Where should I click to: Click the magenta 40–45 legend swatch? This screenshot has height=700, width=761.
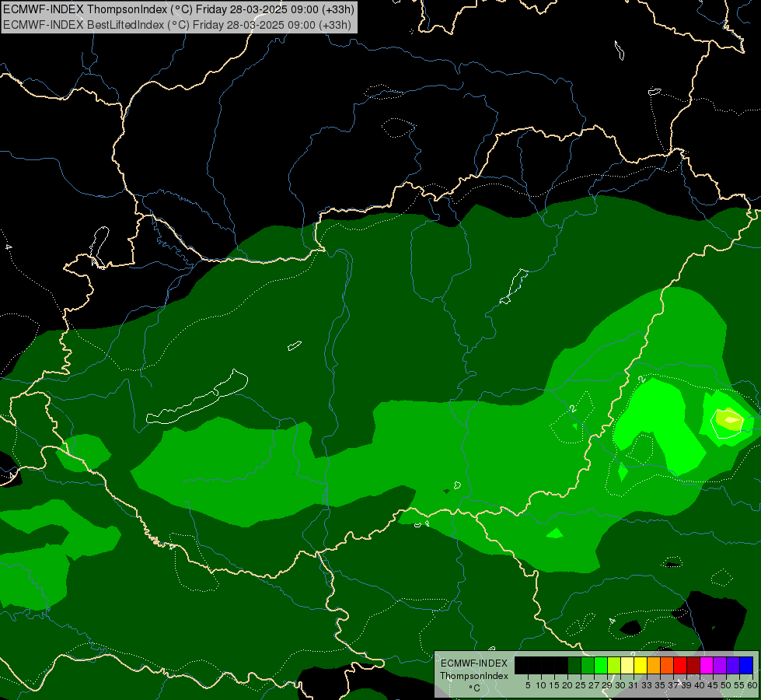click(707, 665)
